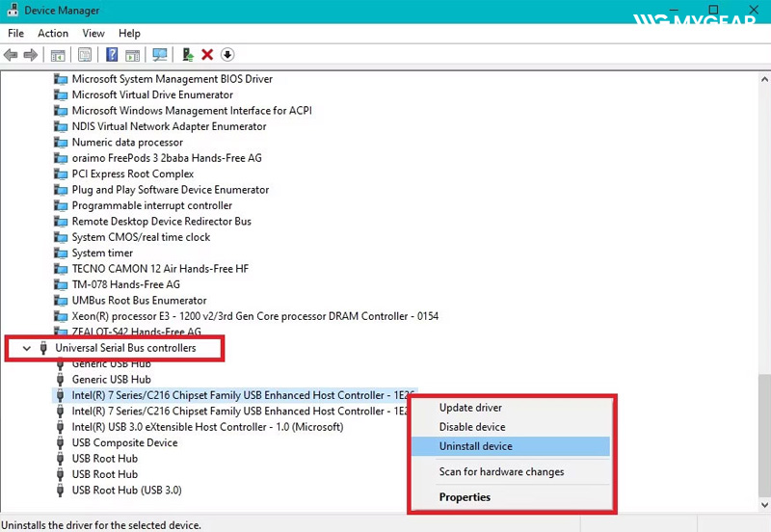The image size is (771, 532).
Task: Click the Forward arrow toolbar icon
Action: coord(31,55)
